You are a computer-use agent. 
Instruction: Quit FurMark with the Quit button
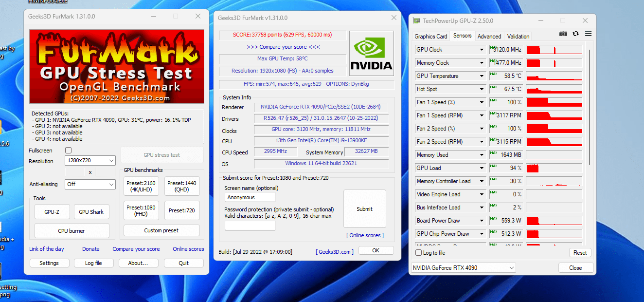(x=184, y=263)
